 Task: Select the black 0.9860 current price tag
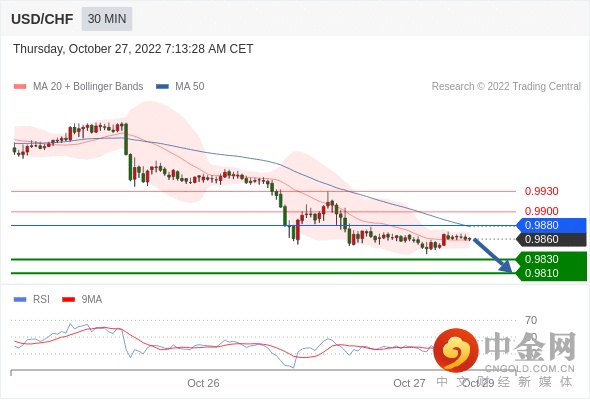(x=551, y=239)
